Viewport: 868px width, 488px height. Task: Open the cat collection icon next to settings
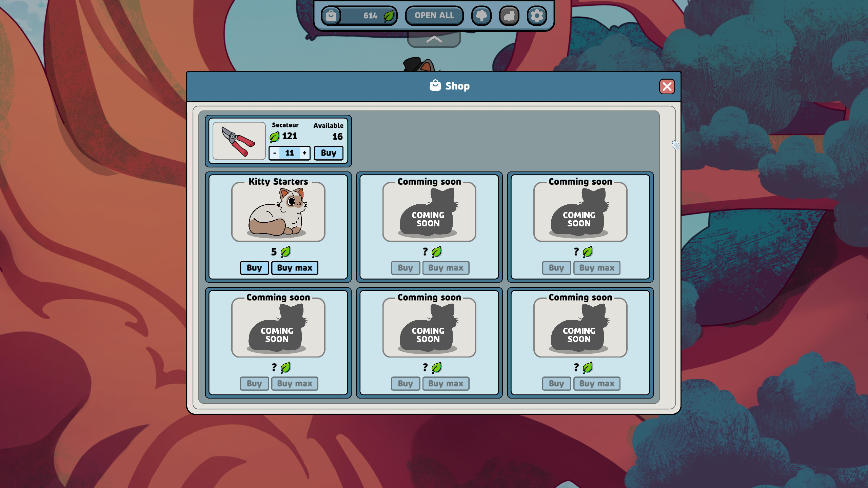point(509,15)
